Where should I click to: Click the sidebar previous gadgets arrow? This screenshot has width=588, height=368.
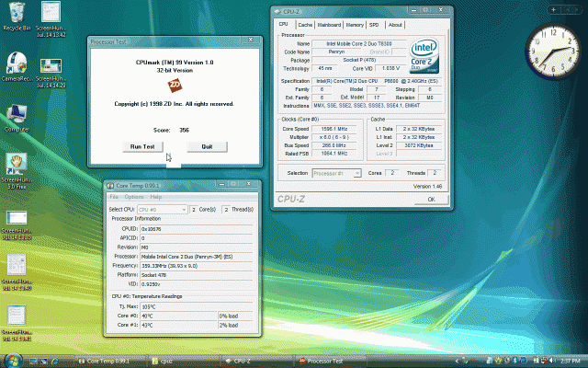566,10
